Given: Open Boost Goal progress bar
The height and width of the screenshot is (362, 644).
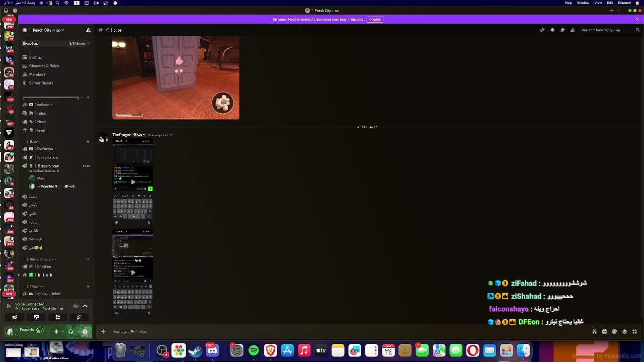Looking at the screenshot, I should click(x=55, y=44).
